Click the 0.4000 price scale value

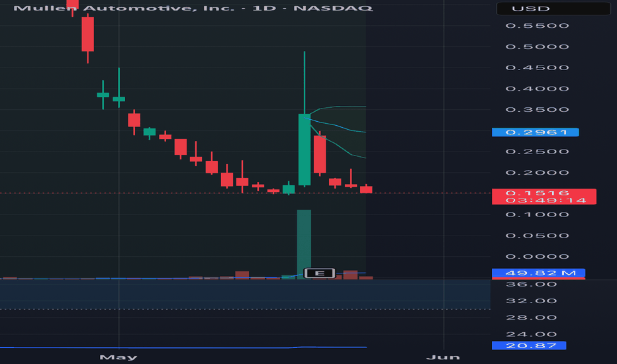(x=537, y=89)
